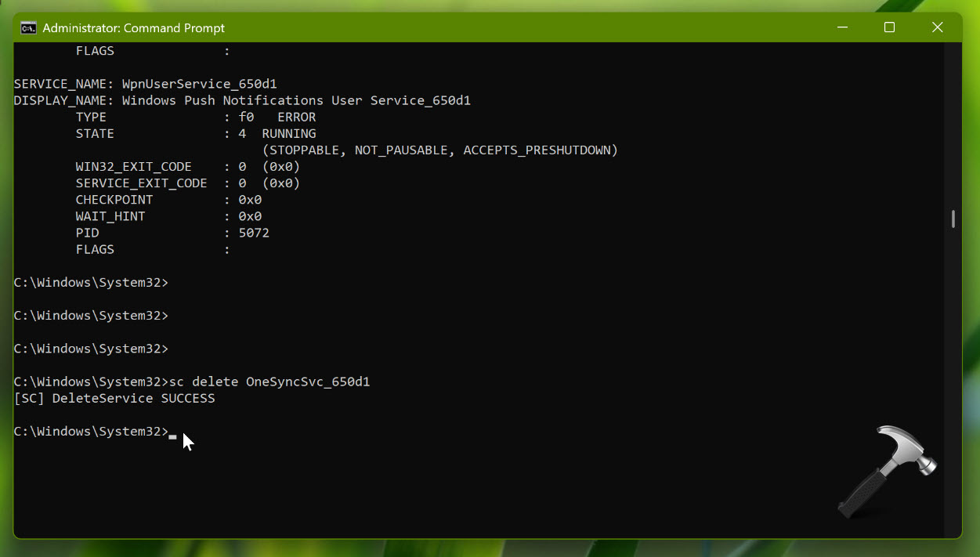Click the 'DISPLAY_NAME: Windows Push Notifications' line
The height and width of the screenshot is (557, 980).
tap(242, 100)
